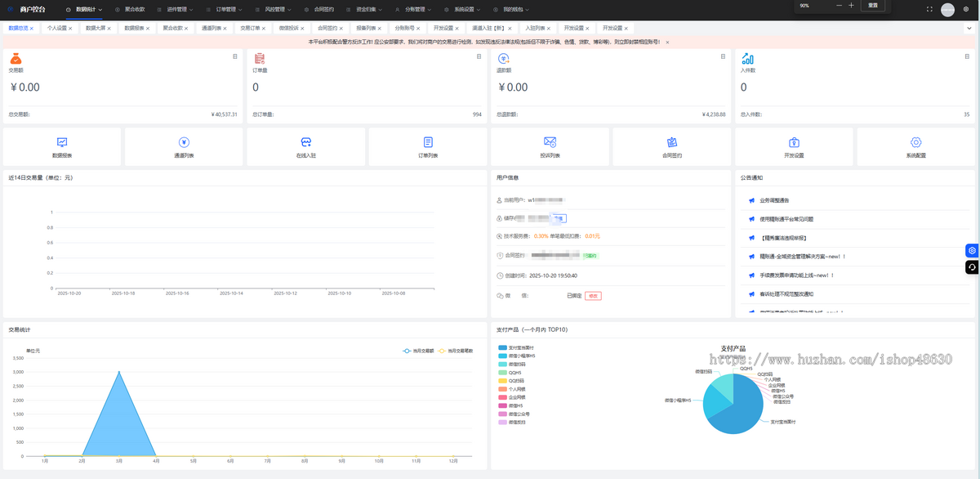Click the 商户控台 logo title
Screen dimensions: 980x479
click(x=33, y=9)
